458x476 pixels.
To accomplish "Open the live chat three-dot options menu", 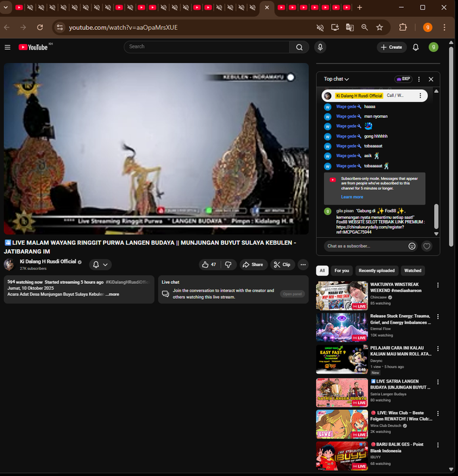I will [419, 79].
